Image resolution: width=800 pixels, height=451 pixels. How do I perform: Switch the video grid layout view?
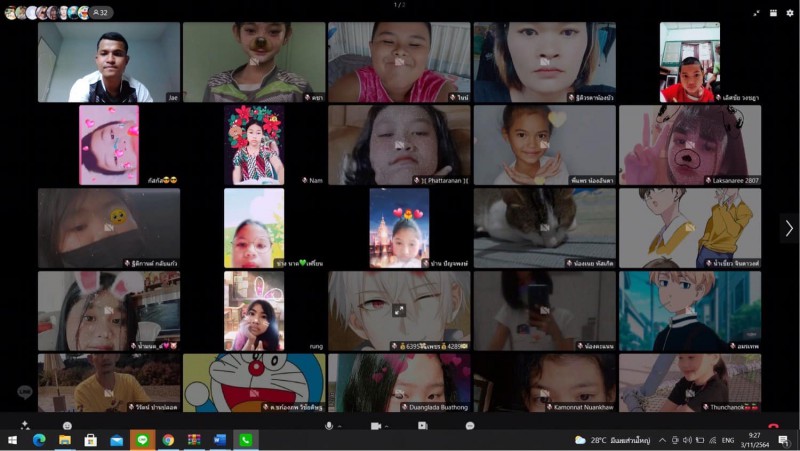(773, 13)
